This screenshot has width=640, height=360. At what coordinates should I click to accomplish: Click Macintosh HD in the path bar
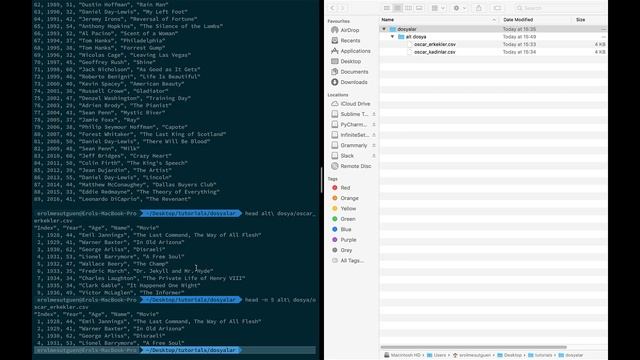pos(402,355)
